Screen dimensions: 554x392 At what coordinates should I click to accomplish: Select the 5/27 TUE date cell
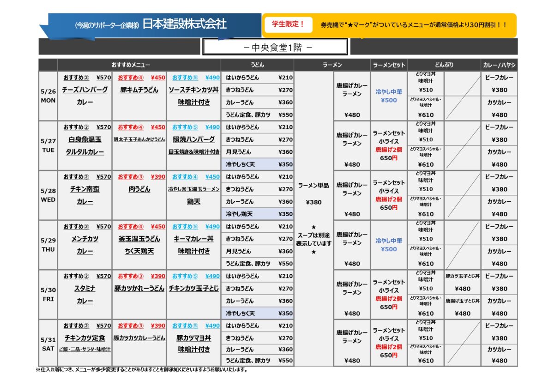tap(48, 146)
